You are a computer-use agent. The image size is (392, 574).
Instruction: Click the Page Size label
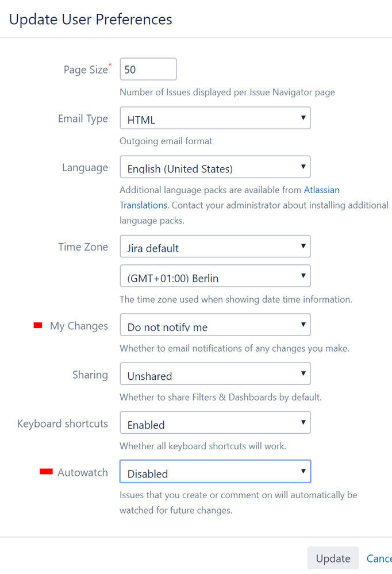click(x=86, y=70)
